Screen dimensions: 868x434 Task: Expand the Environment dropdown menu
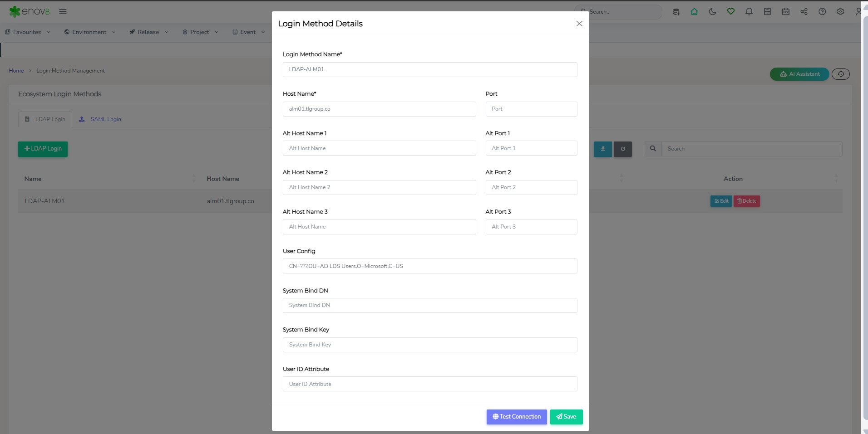coord(90,32)
